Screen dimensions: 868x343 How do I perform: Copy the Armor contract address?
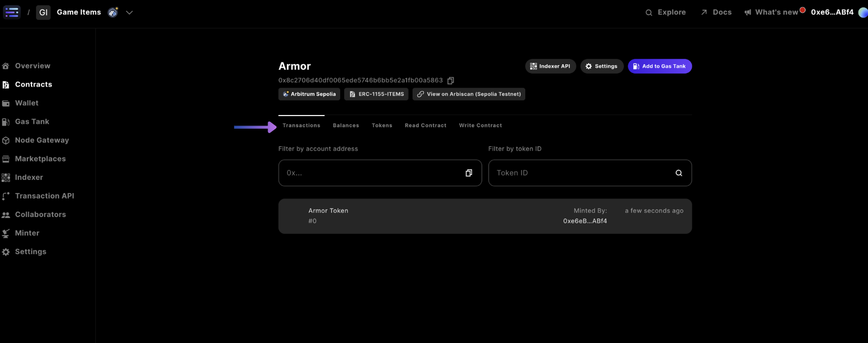click(451, 80)
